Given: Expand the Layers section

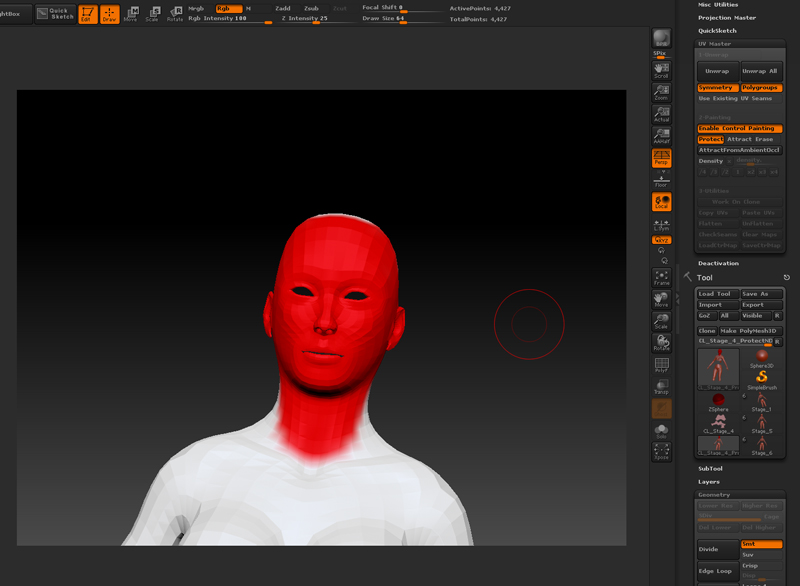Looking at the screenshot, I should pyautogui.click(x=708, y=482).
